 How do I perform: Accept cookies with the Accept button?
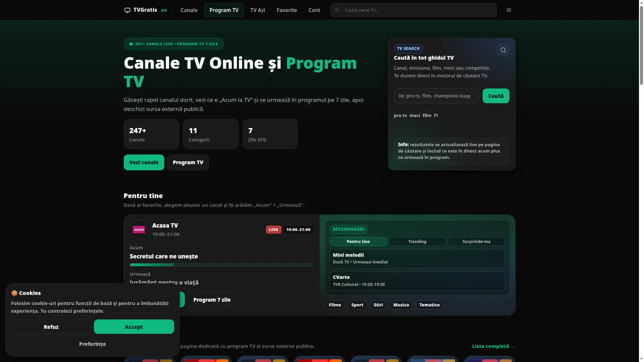134,326
